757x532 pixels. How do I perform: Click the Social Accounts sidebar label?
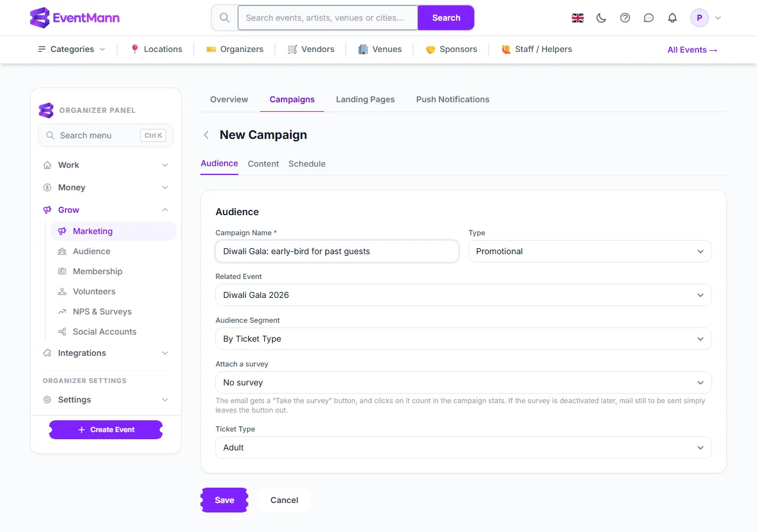(105, 332)
